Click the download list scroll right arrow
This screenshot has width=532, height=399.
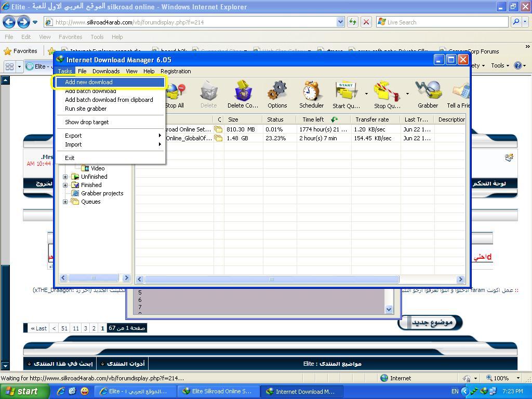tap(460, 279)
